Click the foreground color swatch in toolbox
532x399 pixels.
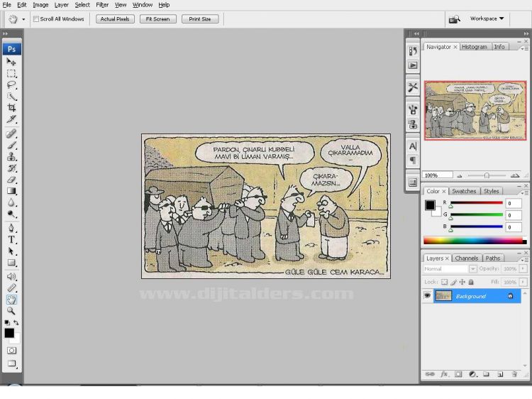9,333
